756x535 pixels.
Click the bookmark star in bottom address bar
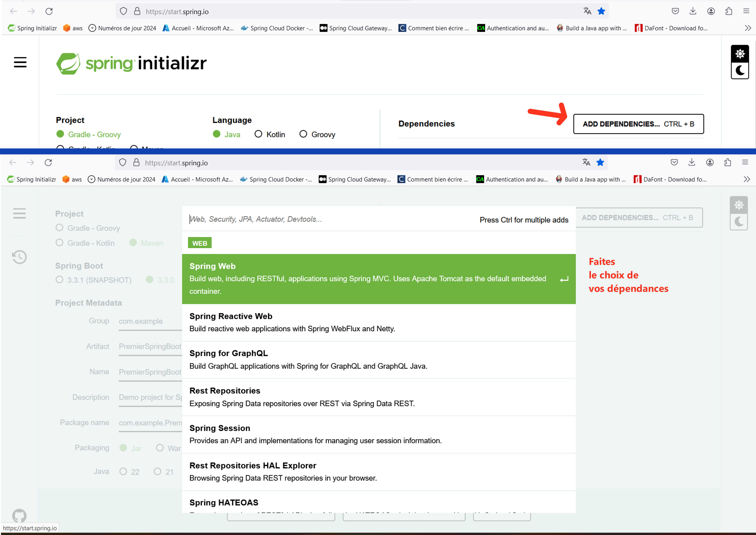tap(600, 162)
